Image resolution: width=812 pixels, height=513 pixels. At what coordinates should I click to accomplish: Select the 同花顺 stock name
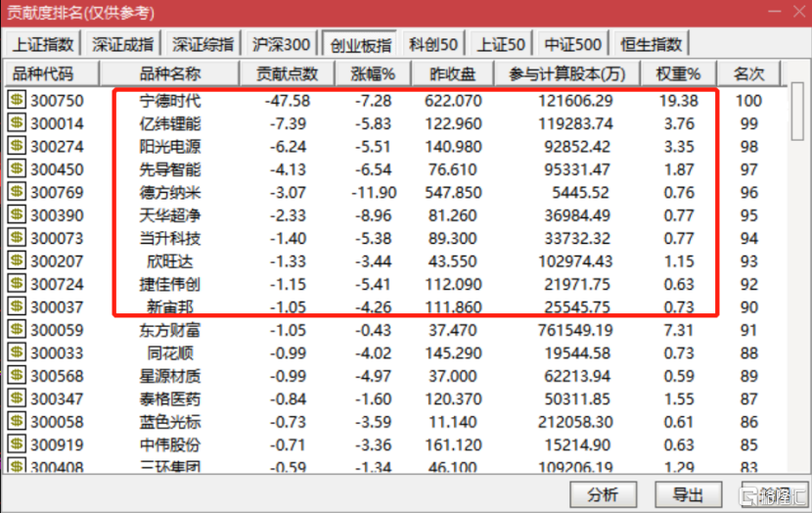[x=170, y=352]
